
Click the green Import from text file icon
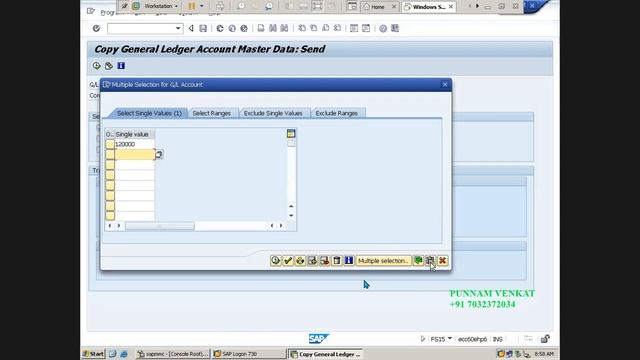(418, 260)
